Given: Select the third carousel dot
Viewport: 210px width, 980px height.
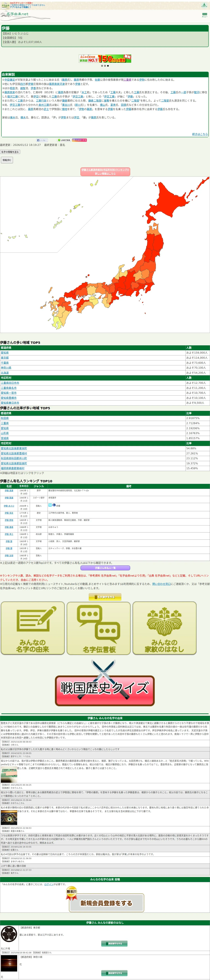Looking at the screenshot, I should tap(108, 66).
